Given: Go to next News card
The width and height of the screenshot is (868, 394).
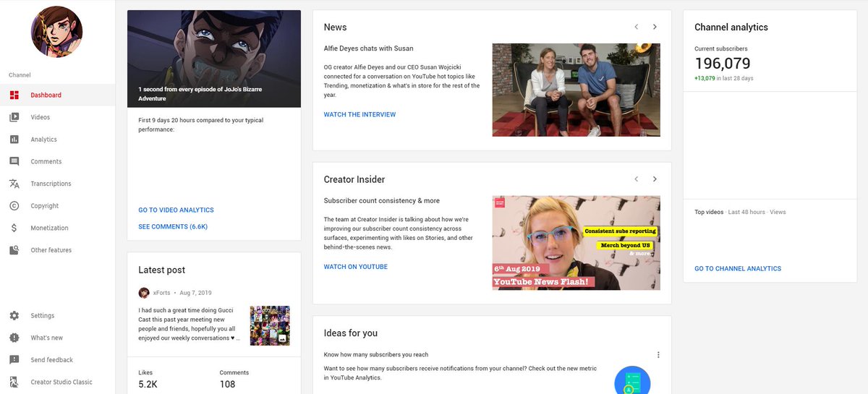Looking at the screenshot, I should coord(655,27).
